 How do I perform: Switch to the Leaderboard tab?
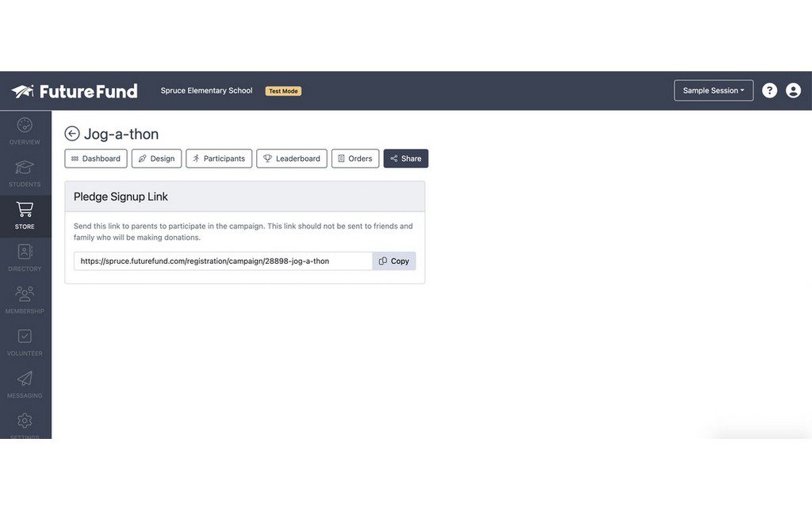[292, 158]
